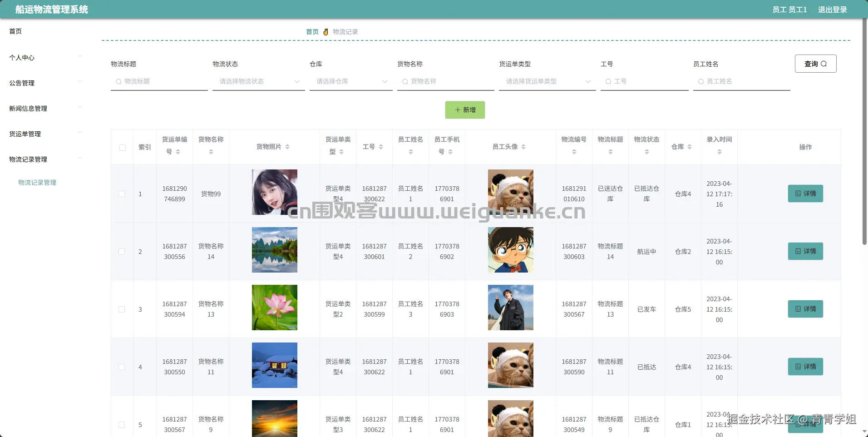Click the 新增 add button
The height and width of the screenshot is (437, 868).
click(465, 110)
